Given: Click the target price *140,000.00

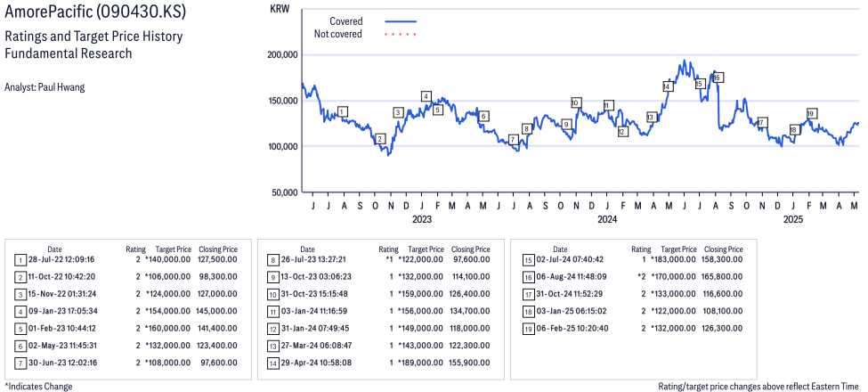Looking at the screenshot, I should [167, 259].
